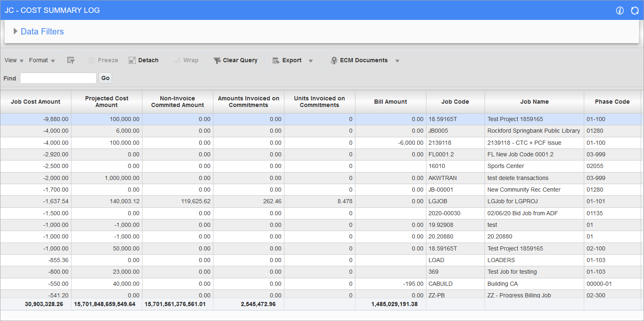Click the Export spreadsheet icon
644x321 pixels.
275,60
